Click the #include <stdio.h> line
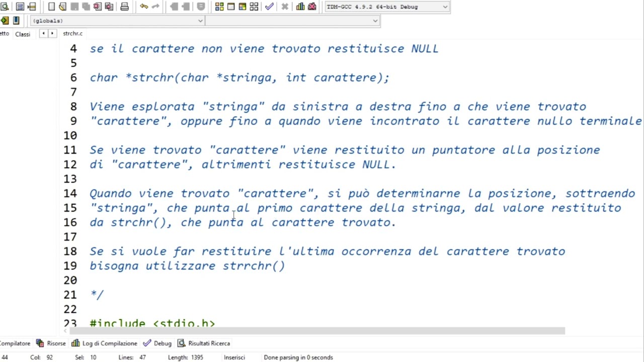This screenshot has width=644, height=362. (x=152, y=323)
